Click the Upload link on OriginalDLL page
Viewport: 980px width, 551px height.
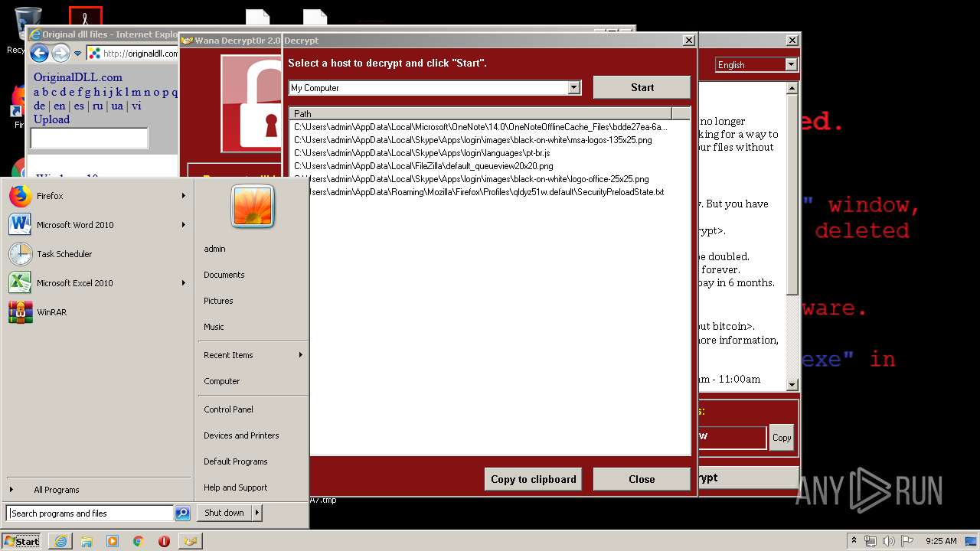pyautogui.click(x=51, y=119)
